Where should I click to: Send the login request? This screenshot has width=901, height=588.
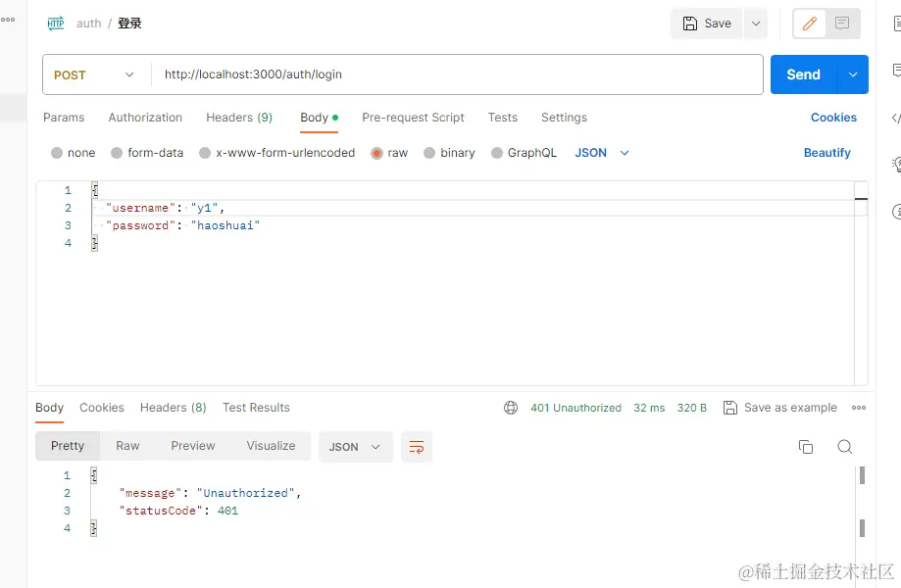[x=803, y=74]
